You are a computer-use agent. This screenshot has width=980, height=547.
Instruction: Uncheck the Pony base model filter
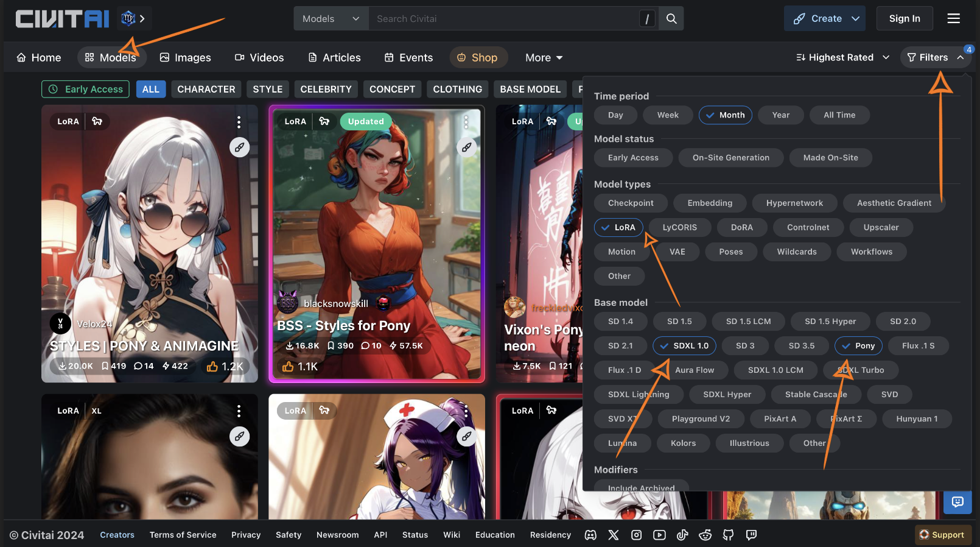[x=858, y=346]
